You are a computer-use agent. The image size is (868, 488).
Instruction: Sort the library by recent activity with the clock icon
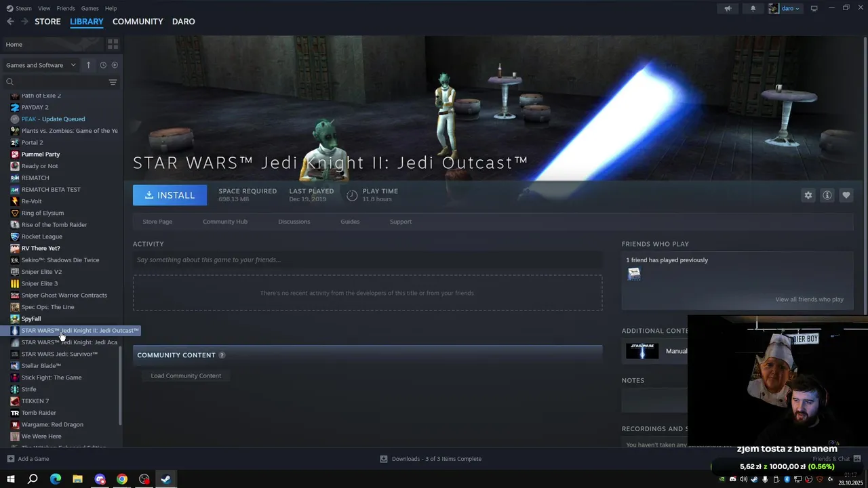103,65
